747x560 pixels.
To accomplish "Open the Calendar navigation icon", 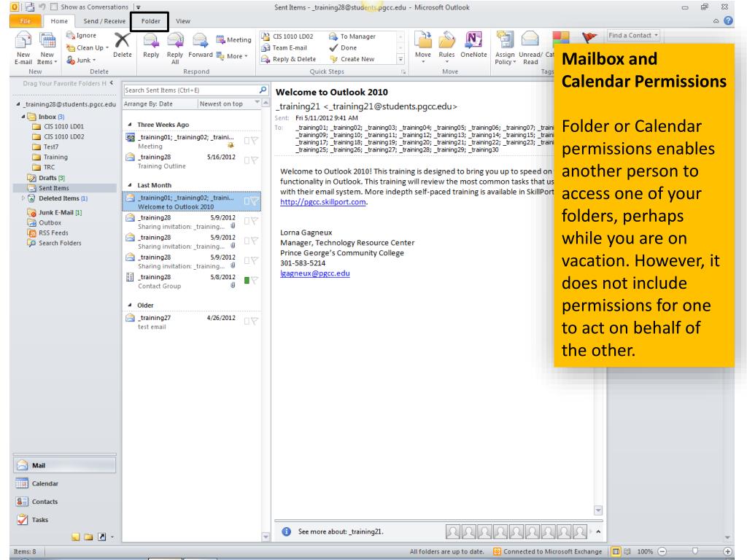I will (22, 483).
